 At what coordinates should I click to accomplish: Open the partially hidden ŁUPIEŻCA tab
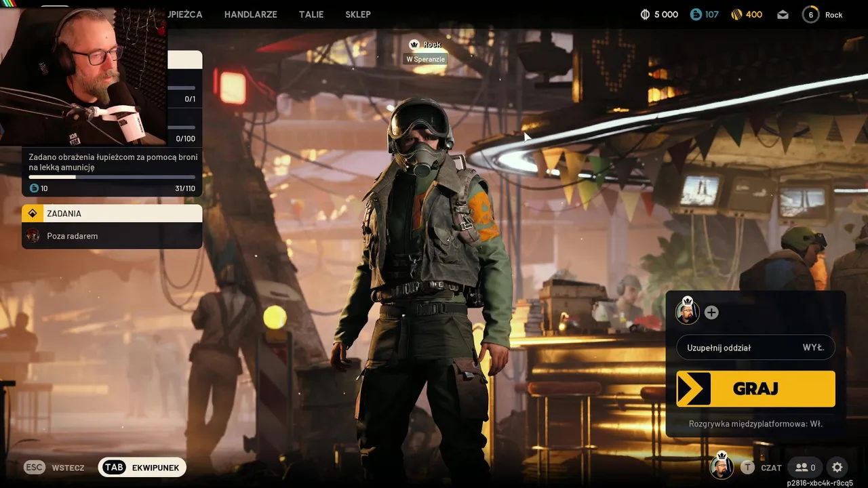coord(185,14)
